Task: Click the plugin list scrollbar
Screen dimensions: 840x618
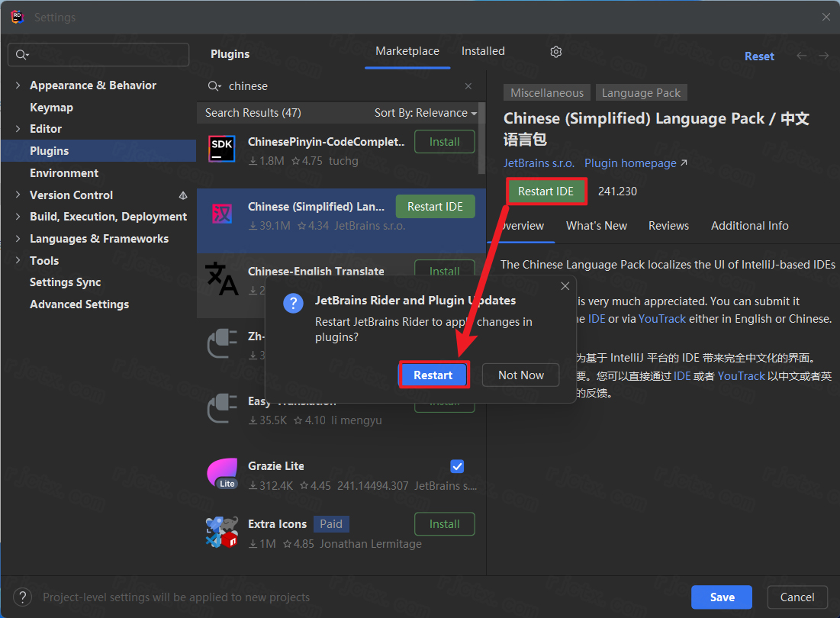Action: pos(481,138)
